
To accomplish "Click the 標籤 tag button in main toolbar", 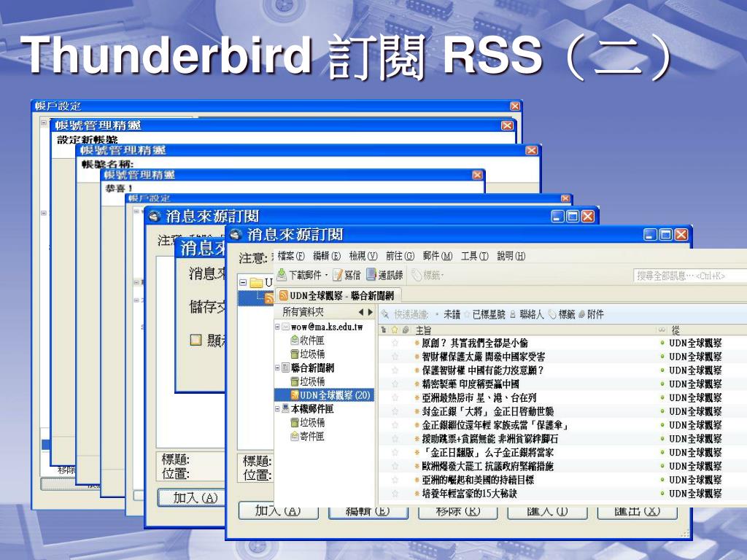I will 427,275.
